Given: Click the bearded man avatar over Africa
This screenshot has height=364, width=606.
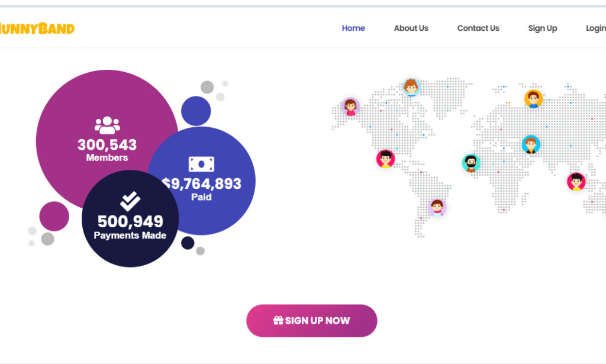Looking at the screenshot, I should pos(470,162).
